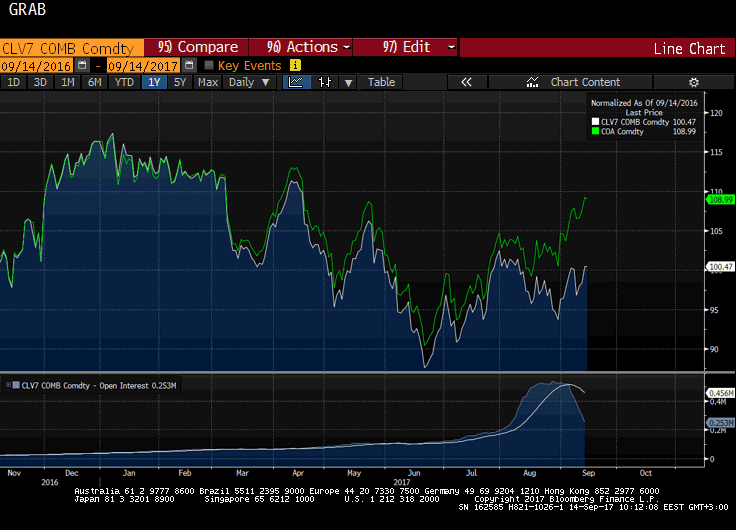Open chart settings gear icon

694,82
